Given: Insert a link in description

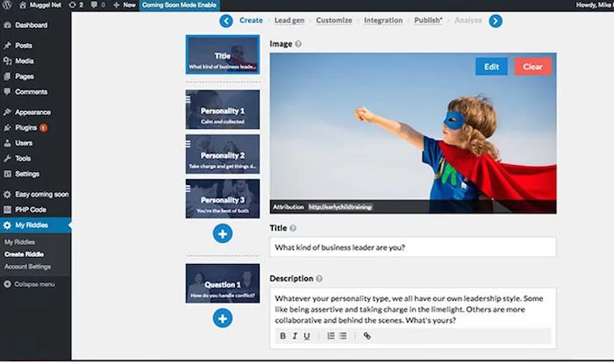Looking at the screenshot, I should point(367,336).
